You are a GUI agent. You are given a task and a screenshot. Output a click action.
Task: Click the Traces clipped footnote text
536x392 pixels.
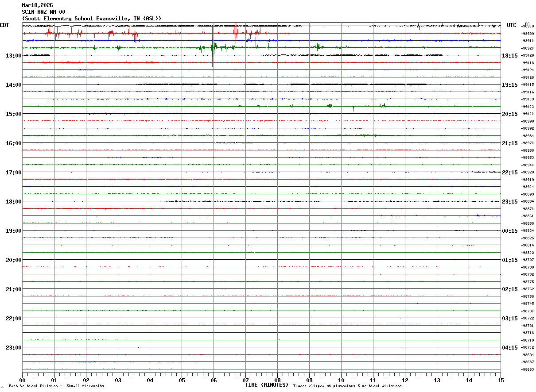tap(347, 386)
